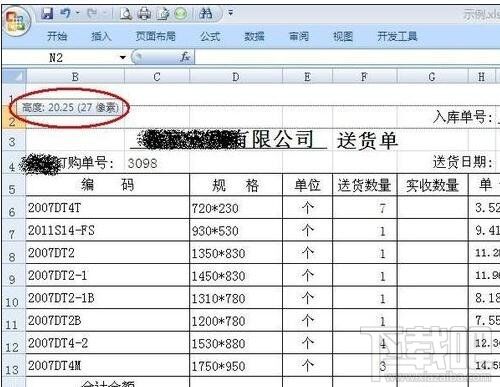Click cell 2007DT4-2
The width and height of the screenshot is (500, 387).
point(108,343)
